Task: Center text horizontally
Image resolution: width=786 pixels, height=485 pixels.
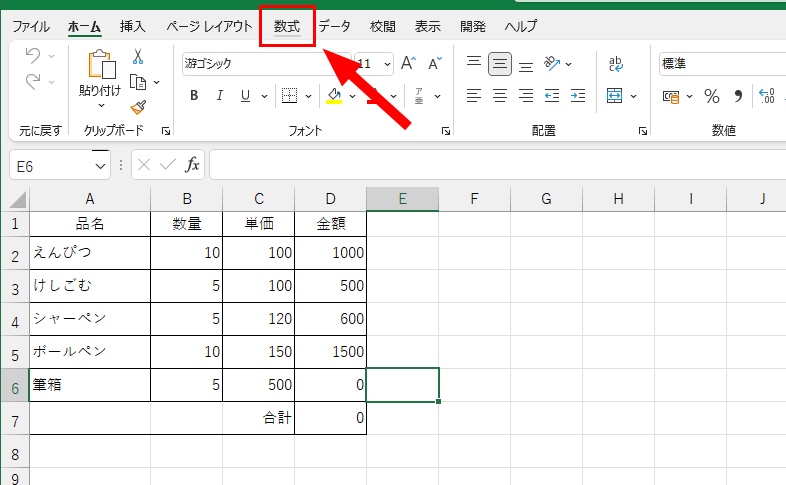Action: tap(500, 95)
